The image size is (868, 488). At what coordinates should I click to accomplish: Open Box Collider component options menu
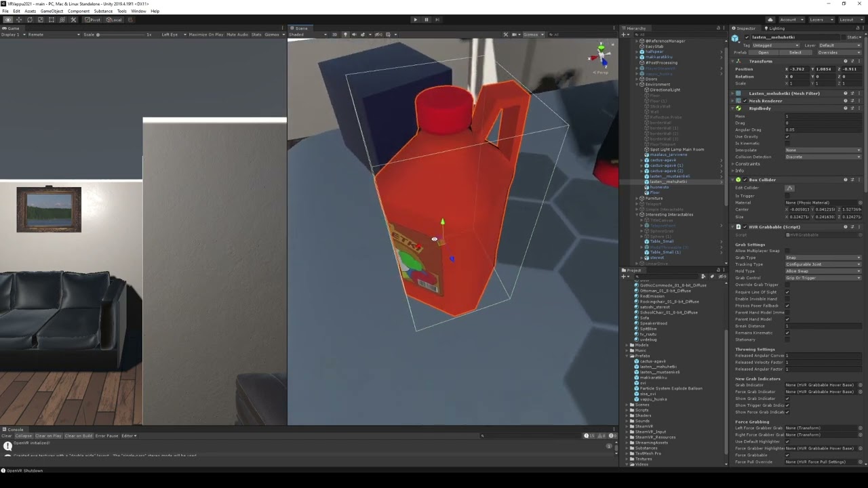coord(860,180)
